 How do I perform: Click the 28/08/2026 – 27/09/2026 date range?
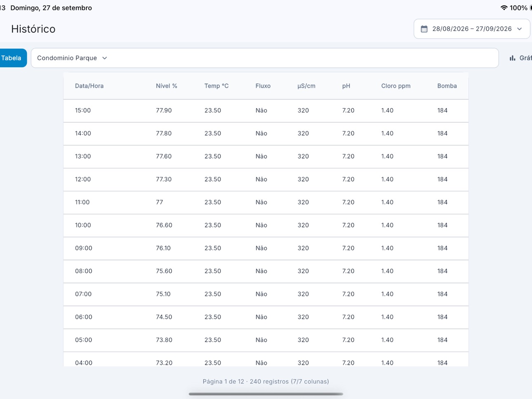(472, 29)
